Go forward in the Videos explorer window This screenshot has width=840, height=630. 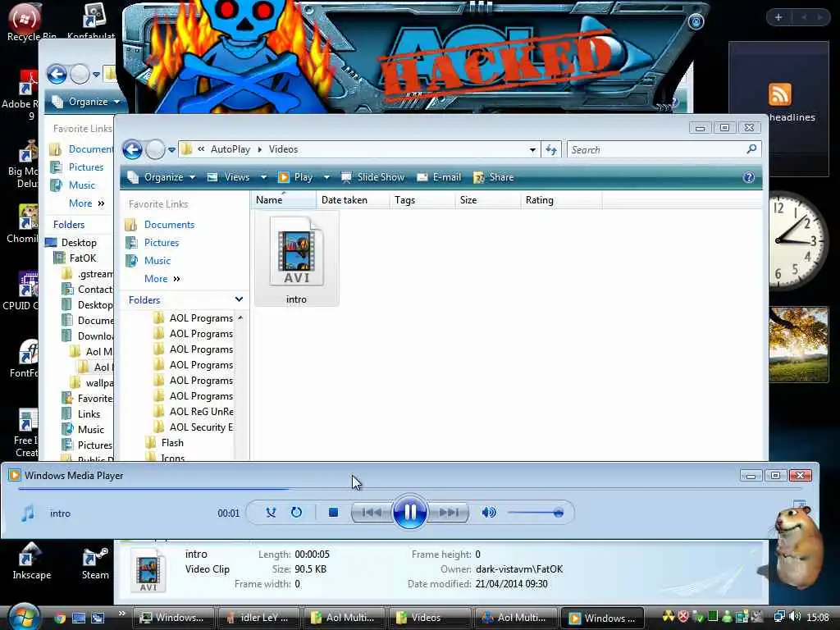155,149
